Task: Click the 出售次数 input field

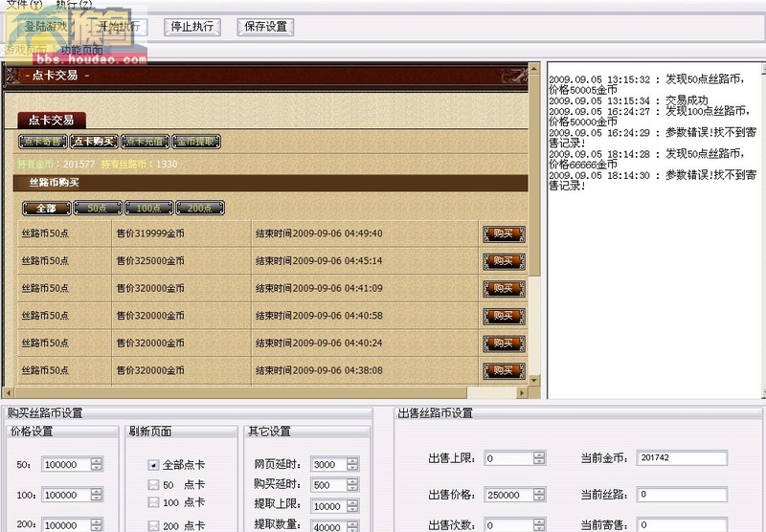Action: [x=508, y=525]
